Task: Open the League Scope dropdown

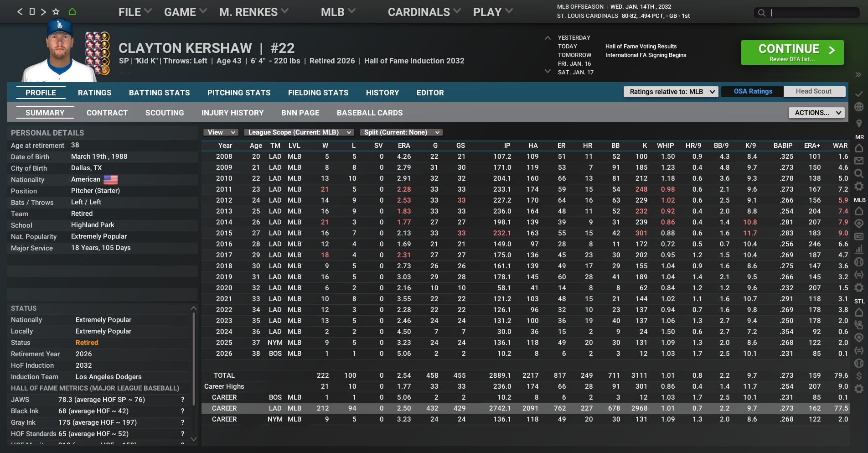Action: [299, 132]
